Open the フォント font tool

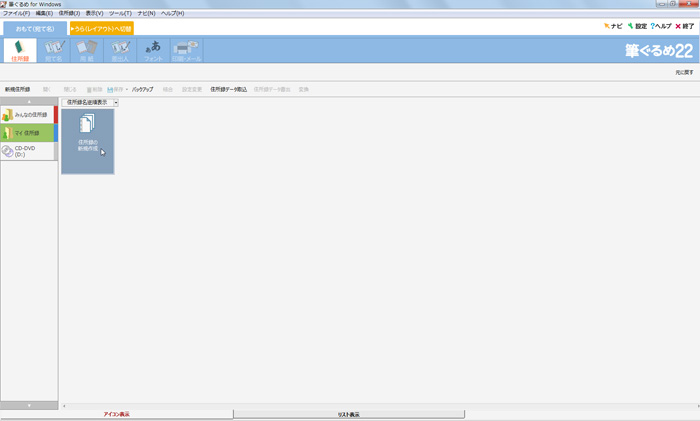[153, 50]
